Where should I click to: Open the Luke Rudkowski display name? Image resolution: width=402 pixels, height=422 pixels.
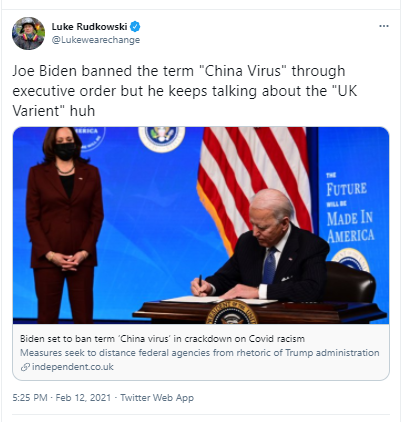(89, 26)
